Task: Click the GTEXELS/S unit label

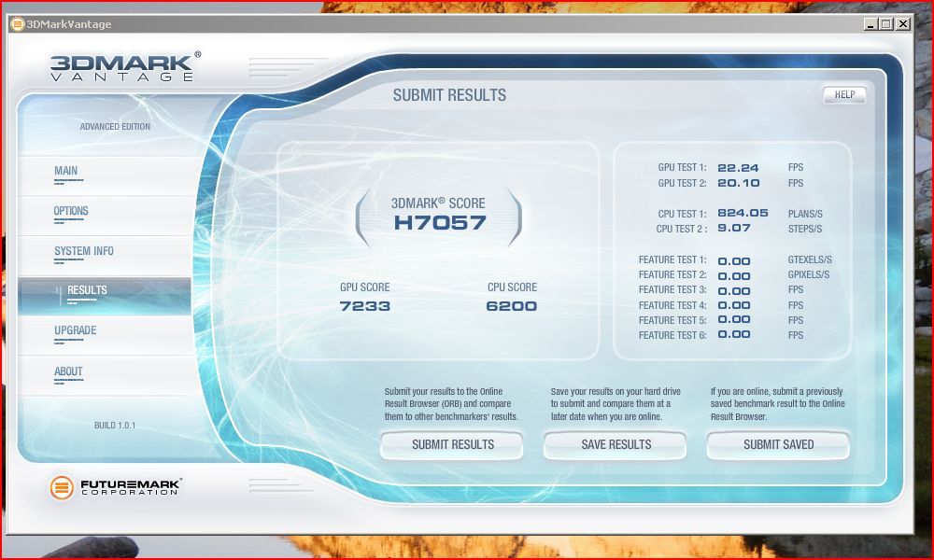Action: [810, 260]
